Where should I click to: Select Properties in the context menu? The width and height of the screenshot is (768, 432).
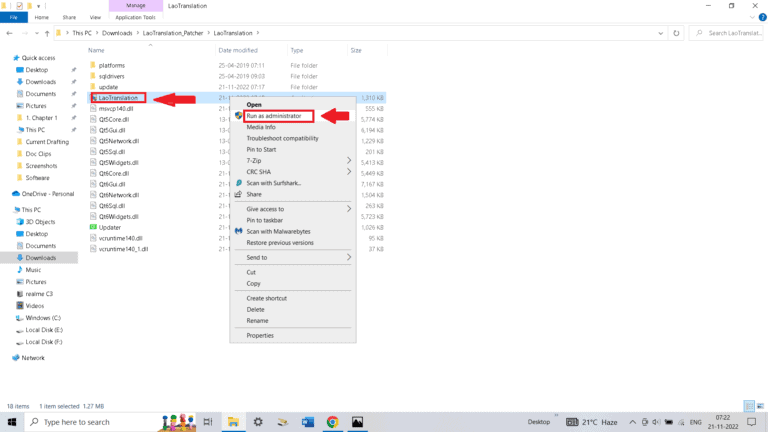pos(260,335)
